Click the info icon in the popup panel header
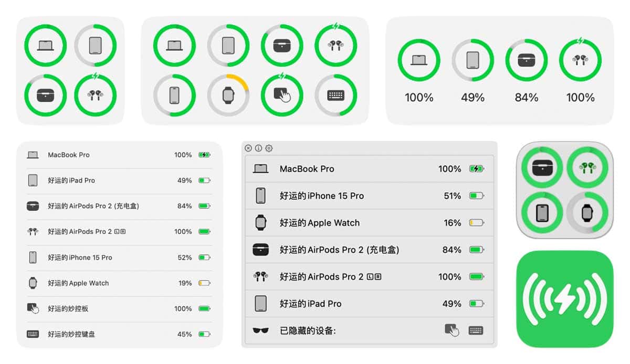Viewport: 630px width, 364px height. tap(258, 148)
